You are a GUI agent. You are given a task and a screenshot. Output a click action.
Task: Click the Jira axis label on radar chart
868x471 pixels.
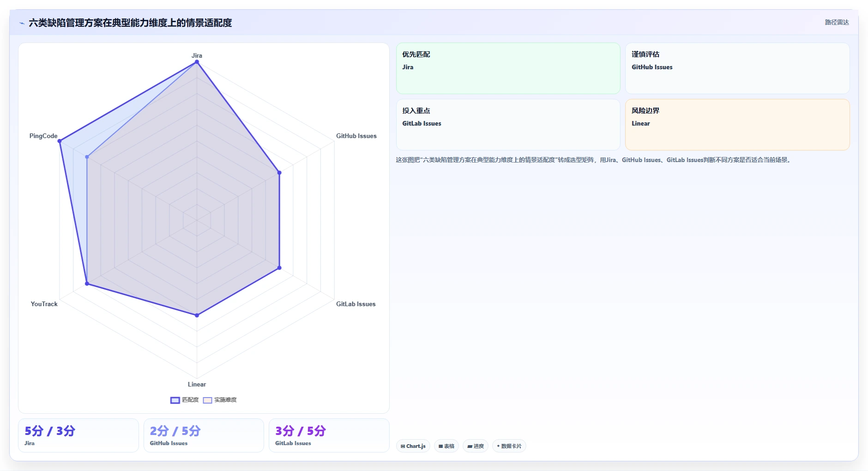(197, 55)
